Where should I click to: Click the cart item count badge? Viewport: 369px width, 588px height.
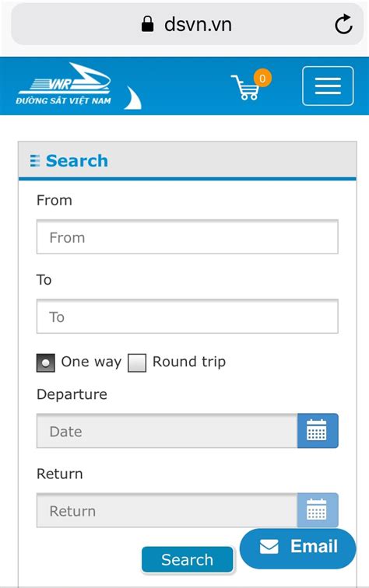[262, 79]
